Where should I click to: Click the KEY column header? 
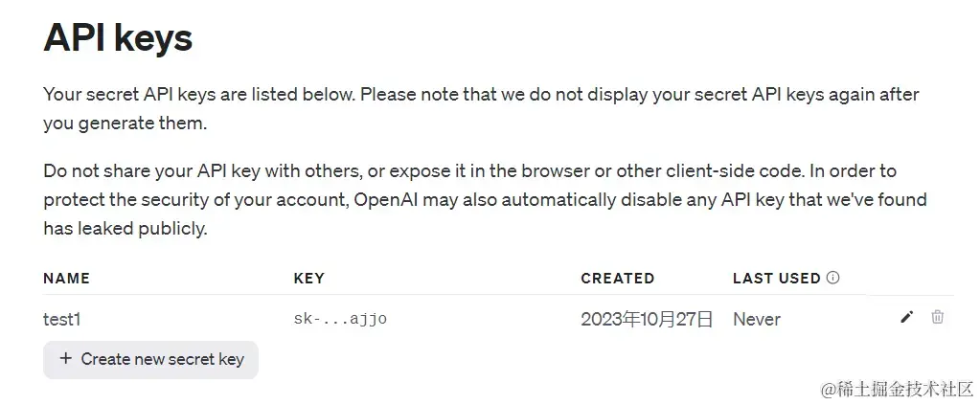click(x=308, y=279)
